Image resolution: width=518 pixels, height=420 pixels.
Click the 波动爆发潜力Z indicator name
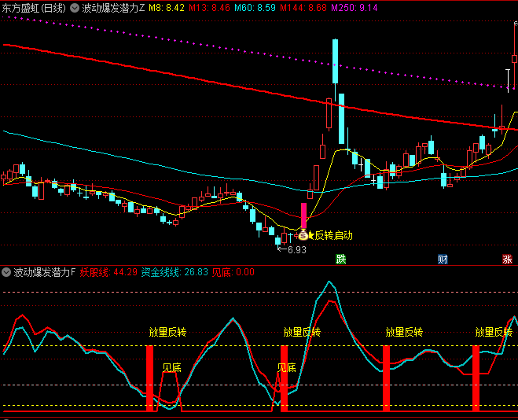(113, 8)
